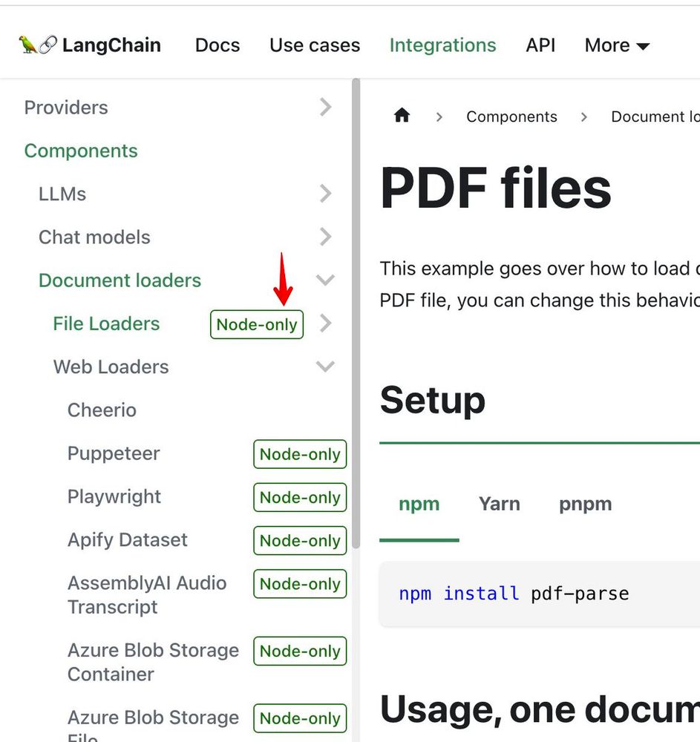Click the Node-only badge beside File Loaders
Viewport: 700px width, 742px height.
pos(257,324)
